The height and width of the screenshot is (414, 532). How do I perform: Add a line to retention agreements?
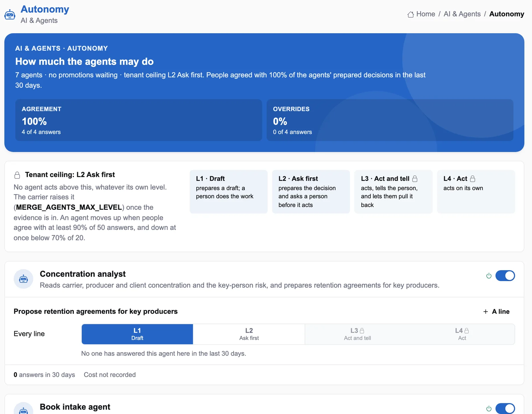496,312
